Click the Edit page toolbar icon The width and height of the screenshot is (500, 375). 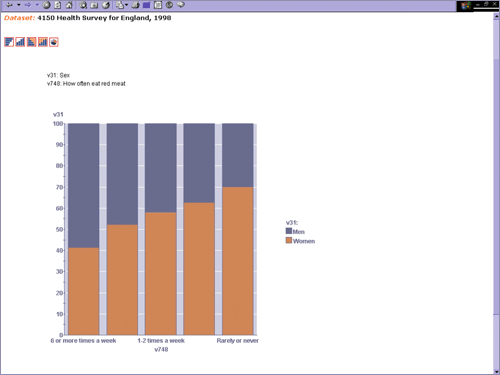[x=158, y=5]
